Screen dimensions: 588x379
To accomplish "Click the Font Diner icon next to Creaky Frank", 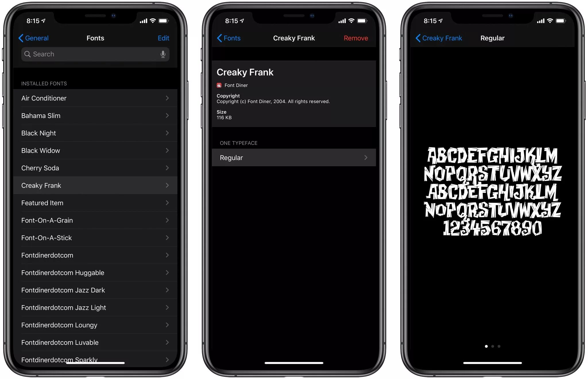I will coord(219,85).
